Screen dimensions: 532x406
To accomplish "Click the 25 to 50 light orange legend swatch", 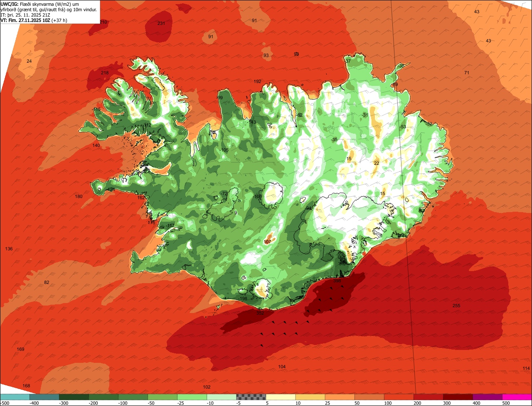I will (x=340, y=397).
